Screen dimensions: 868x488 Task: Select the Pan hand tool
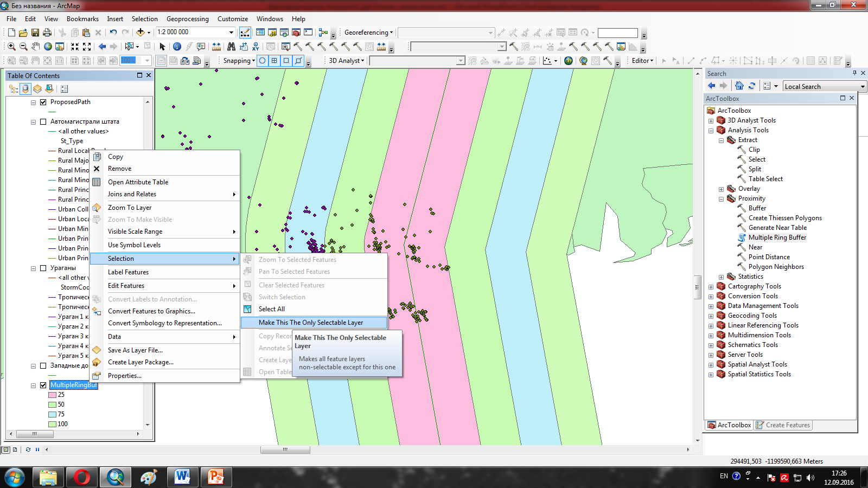(x=35, y=47)
